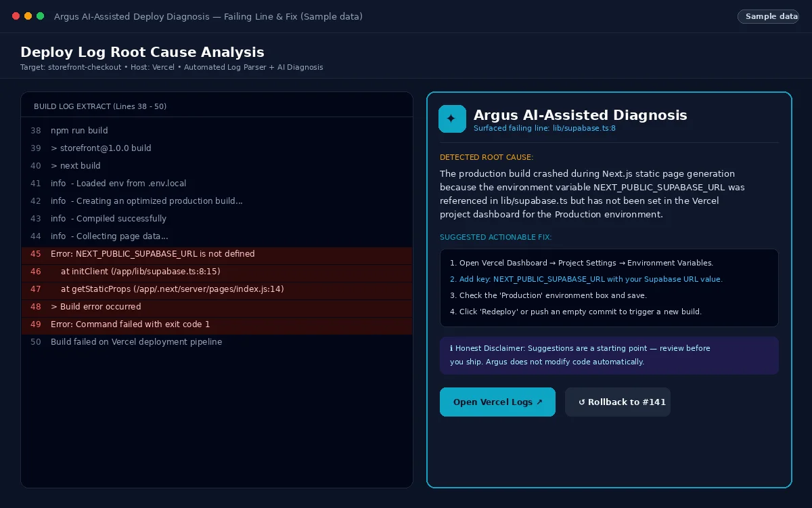Open surfaced failing line lib/supabase.ts:8 link
The width and height of the screenshot is (812, 508).
(545, 128)
